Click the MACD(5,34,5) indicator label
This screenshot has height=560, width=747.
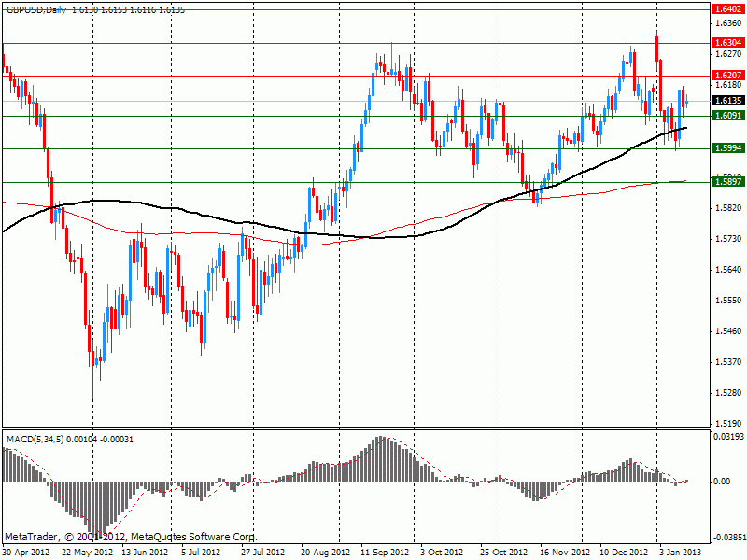[37, 437]
